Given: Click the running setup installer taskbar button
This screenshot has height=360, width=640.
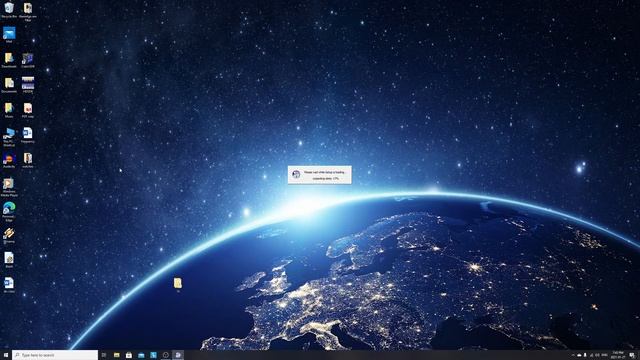Looking at the screenshot, I should pyautogui.click(x=178, y=355).
